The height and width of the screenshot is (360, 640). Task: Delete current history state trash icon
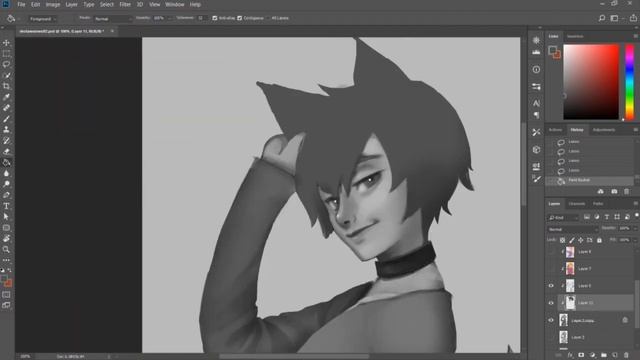pos(627,191)
